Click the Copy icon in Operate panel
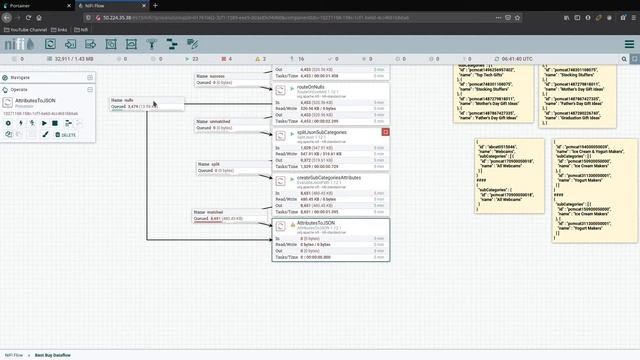 (x=8, y=134)
